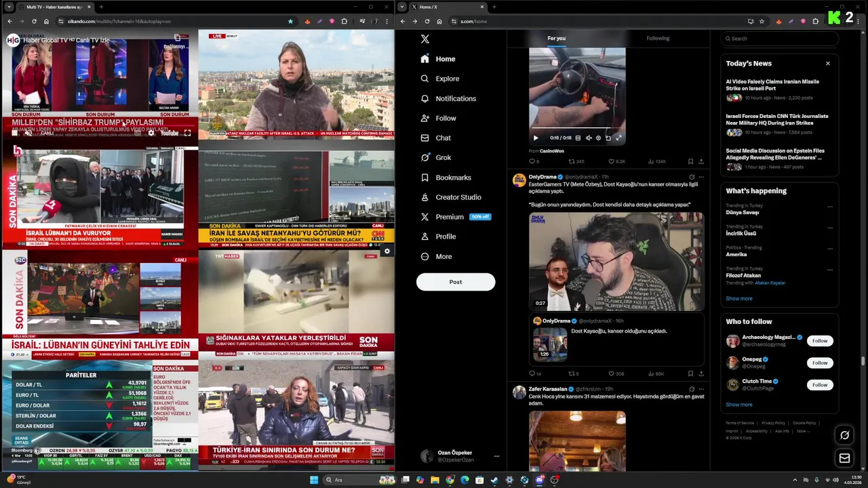Open Explore in the X sidebar
The height and width of the screenshot is (488, 868).
(x=439, y=79)
